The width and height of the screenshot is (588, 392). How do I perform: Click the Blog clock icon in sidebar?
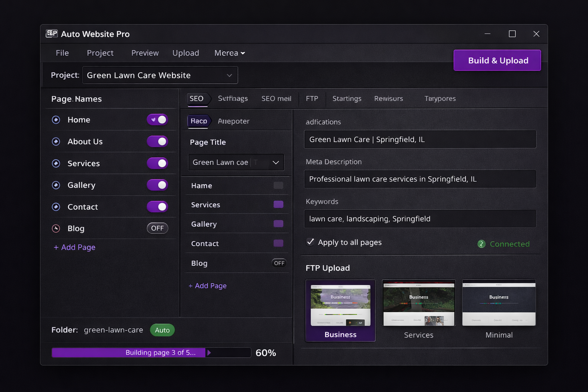click(56, 228)
